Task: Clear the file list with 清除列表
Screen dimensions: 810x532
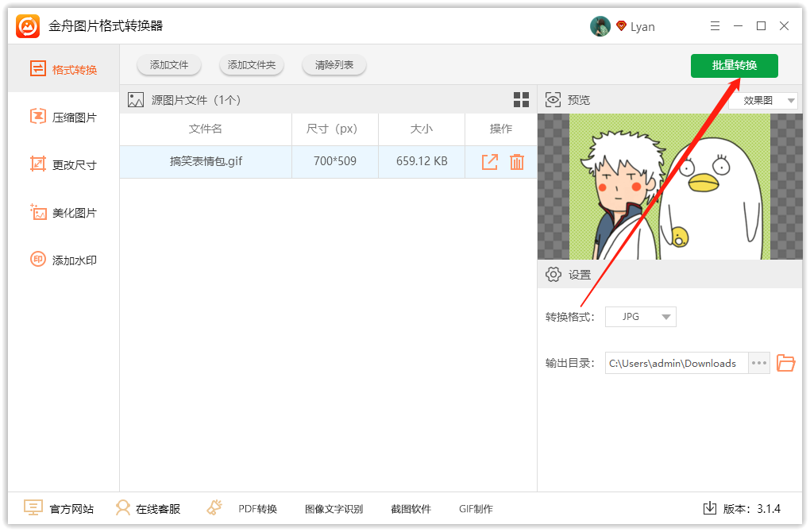Action: pyautogui.click(x=334, y=65)
